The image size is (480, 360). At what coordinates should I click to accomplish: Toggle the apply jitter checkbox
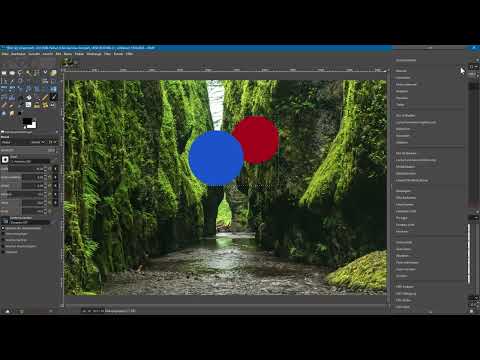[3, 234]
